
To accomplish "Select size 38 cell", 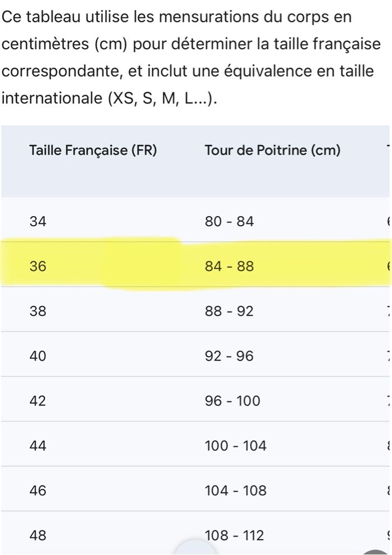I will tap(38, 311).
